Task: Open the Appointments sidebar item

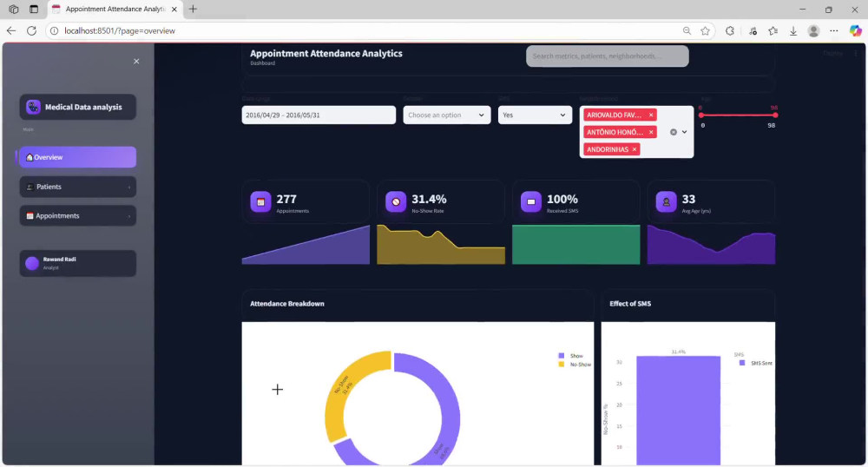Action: (x=77, y=216)
